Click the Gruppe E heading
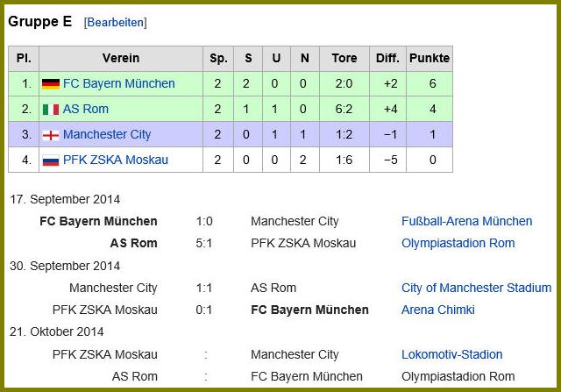Image resolution: width=561 pixels, height=392 pixels. tap(40, 22)
